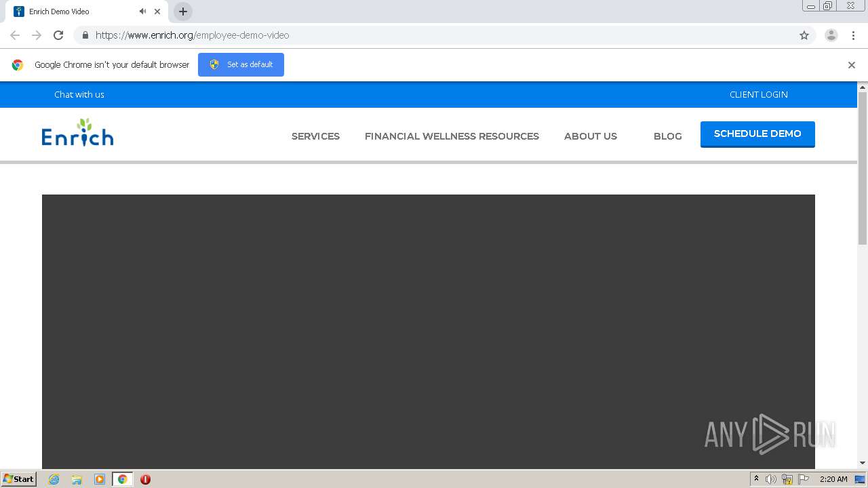868x488 pixels.
Task: Close the Enrich Demo Video tab
Action: [x=157, y=12]
